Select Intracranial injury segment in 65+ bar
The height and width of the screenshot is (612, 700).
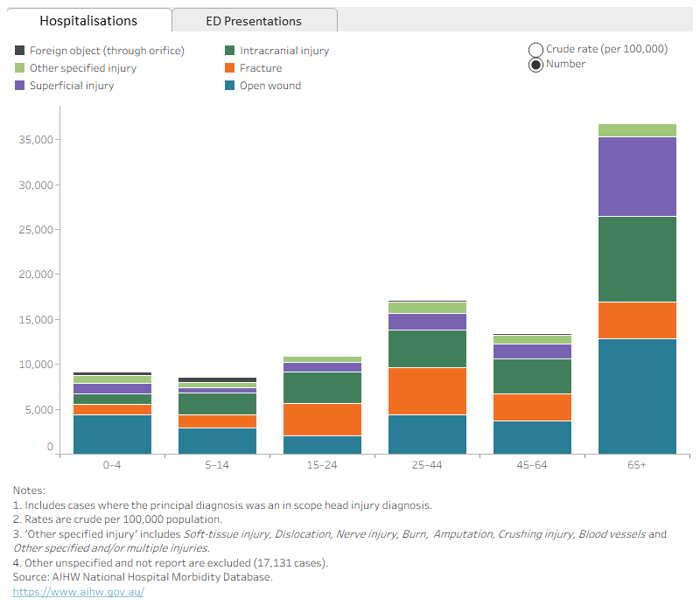(637, 259)
